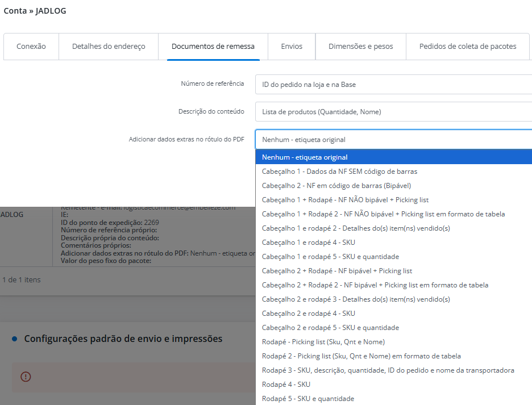
Task: Pick Cabeçalho 1 + Rodapé 2 tabela option
Action: click(x=393, y=214)
